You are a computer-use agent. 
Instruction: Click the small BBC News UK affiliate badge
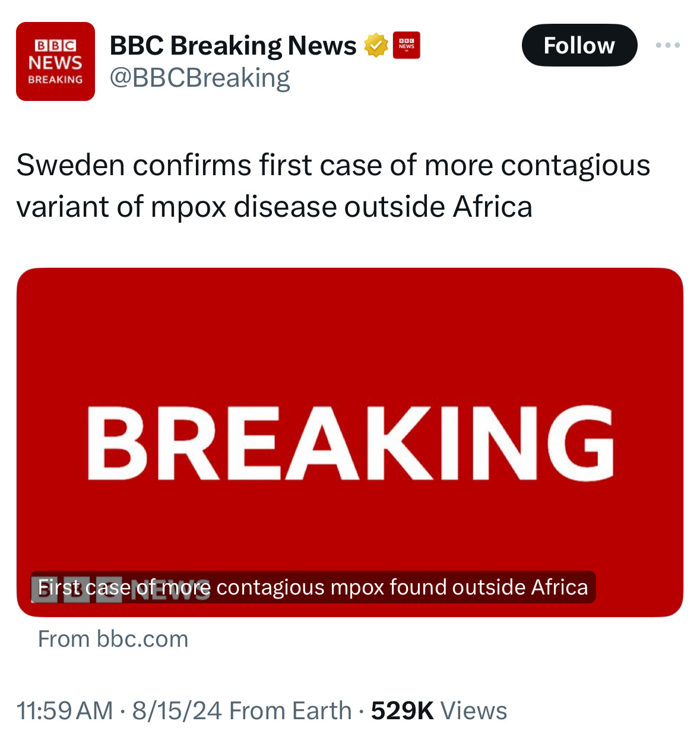(x=407, y=46)
